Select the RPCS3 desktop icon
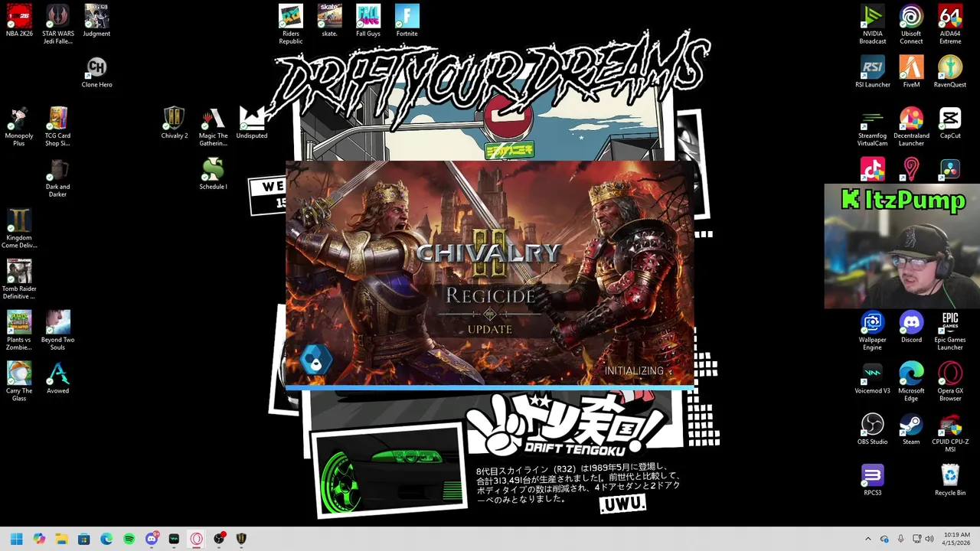Screen dimensions: 980x551 pos(872,480)
